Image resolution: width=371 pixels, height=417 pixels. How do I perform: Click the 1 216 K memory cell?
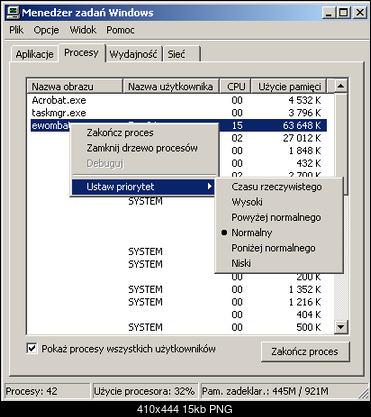coord(305,302)
